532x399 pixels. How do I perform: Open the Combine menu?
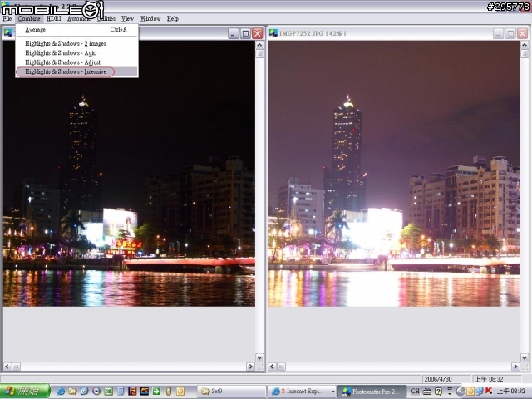[29, 18]
